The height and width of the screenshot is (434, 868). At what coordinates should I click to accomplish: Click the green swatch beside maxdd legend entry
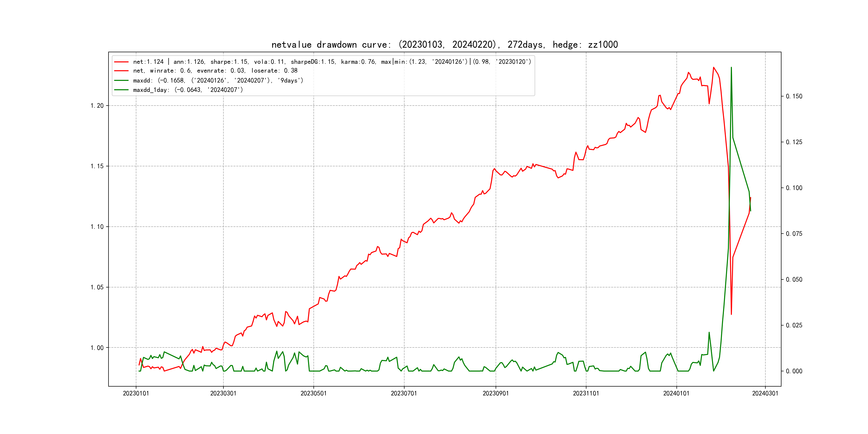tap(121, 81)
